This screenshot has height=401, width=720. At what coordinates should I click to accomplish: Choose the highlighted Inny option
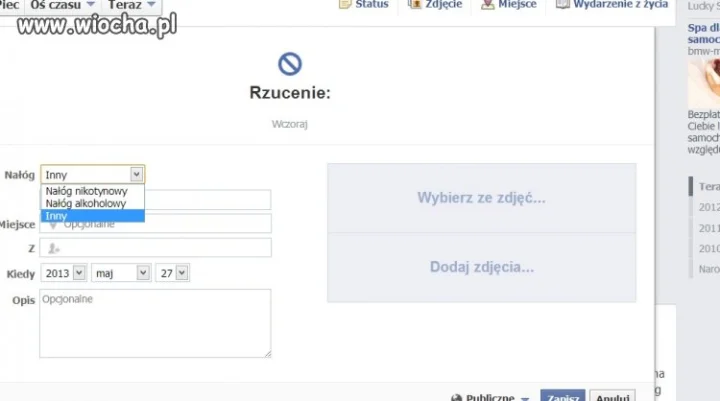(x=93, y=216)
